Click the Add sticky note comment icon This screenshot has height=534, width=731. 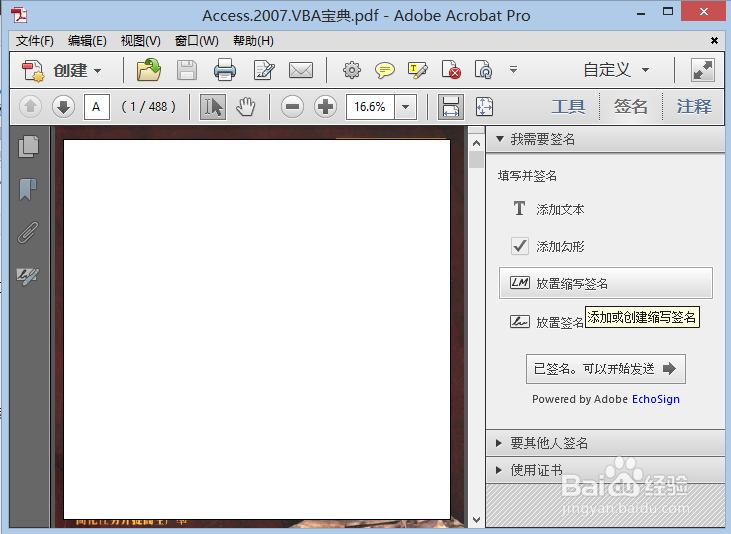[x=385, y=70]
